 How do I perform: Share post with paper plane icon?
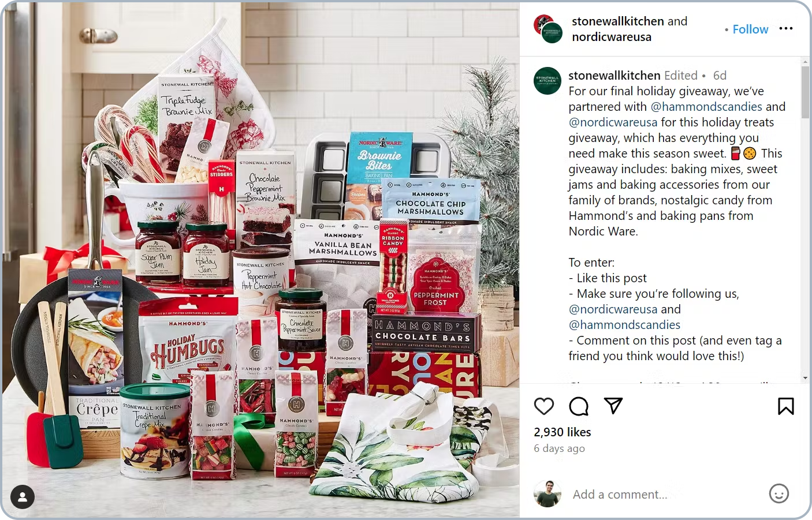(x=613, y=406)
